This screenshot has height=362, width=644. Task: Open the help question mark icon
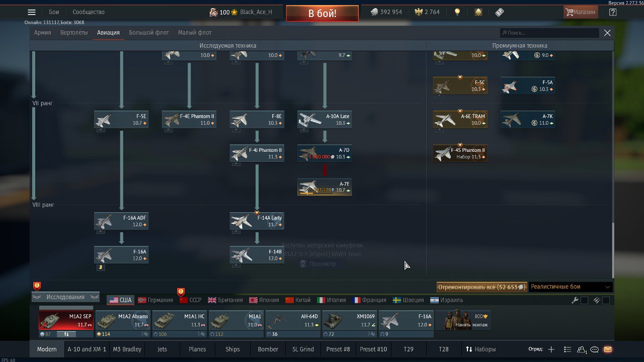(x=612, y=12)
